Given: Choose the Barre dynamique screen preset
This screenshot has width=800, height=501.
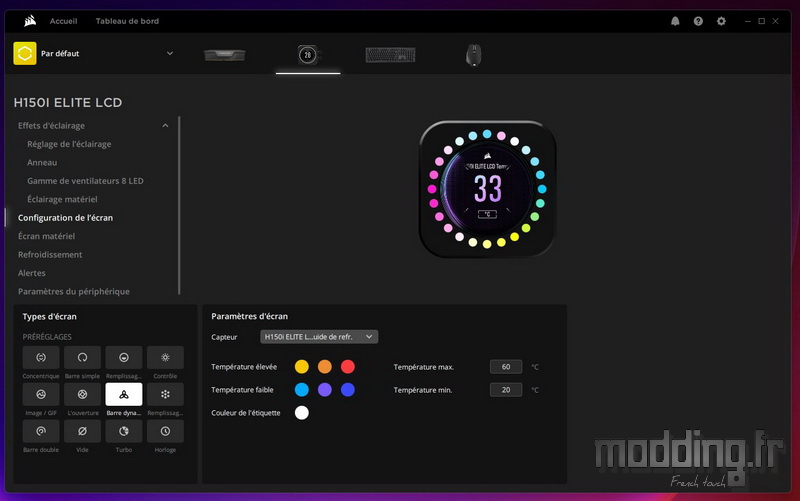Looking at the screenshot, I should [123, 394].
